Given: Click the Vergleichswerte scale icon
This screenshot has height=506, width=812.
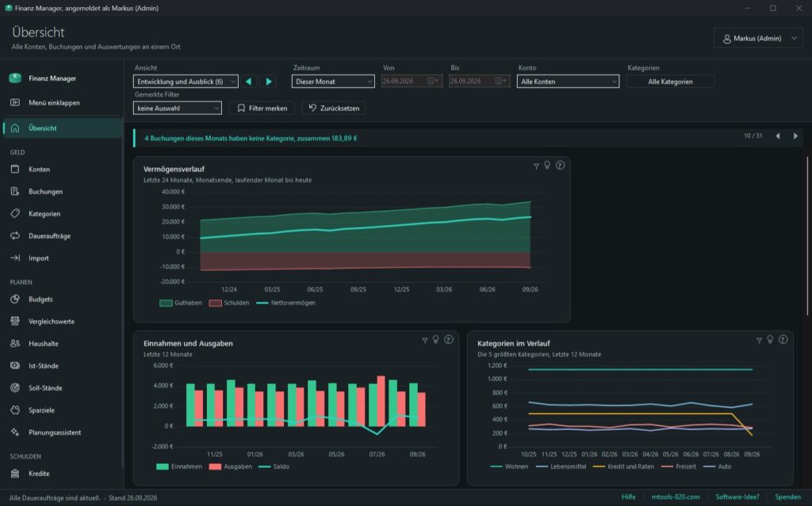Looking at the screenshot, I should (15, 321).
